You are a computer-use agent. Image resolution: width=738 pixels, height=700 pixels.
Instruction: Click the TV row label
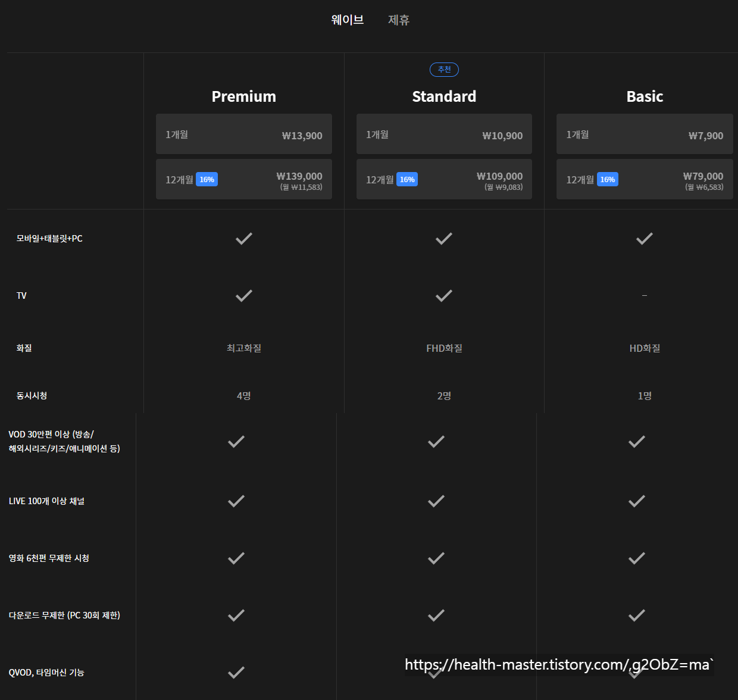point(21,296)
